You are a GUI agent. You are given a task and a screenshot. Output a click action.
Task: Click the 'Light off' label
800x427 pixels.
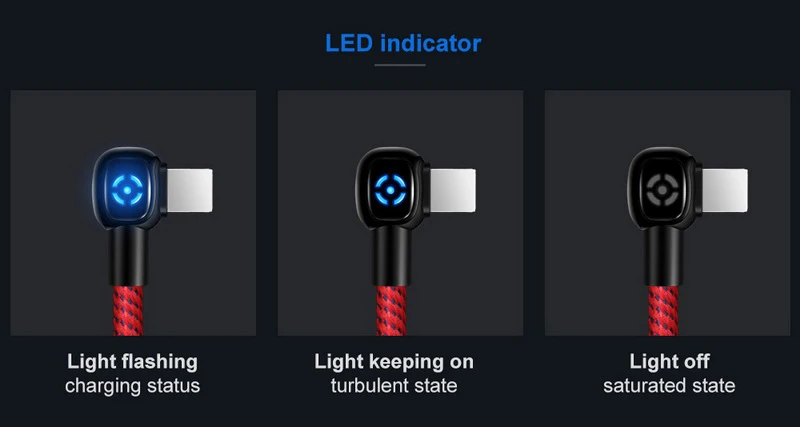click(669, 362)
